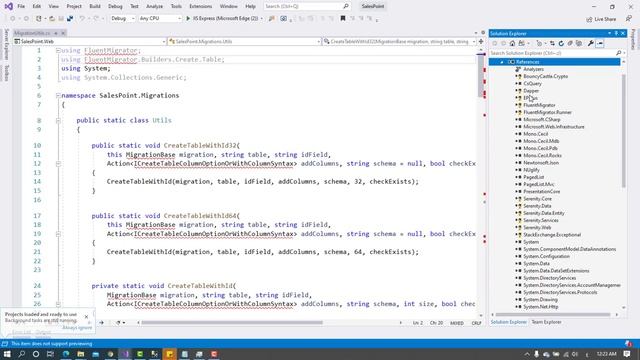Screen dimensions: 640x360
Task: Click Sync with Active Document icon
Action: pyautogui.click(x=552, y=43)
